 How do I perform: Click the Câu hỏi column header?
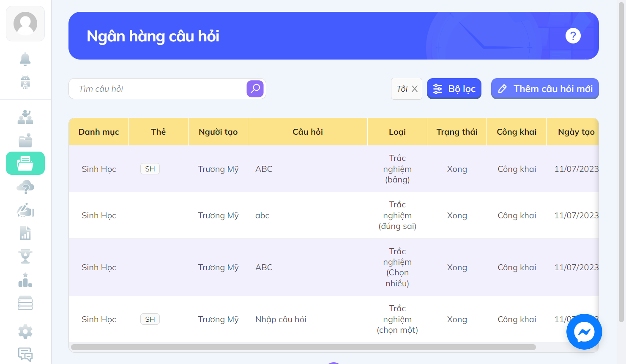pos(308,132)
